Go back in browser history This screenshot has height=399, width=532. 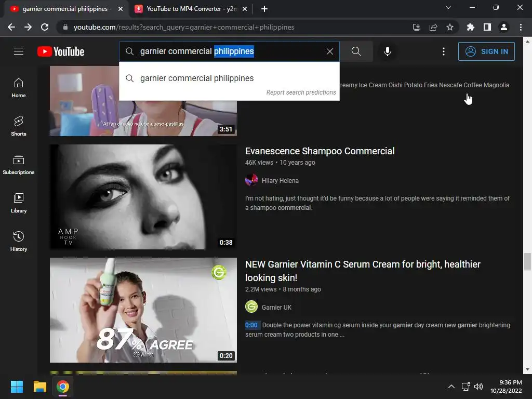click(x=11, y=27)
